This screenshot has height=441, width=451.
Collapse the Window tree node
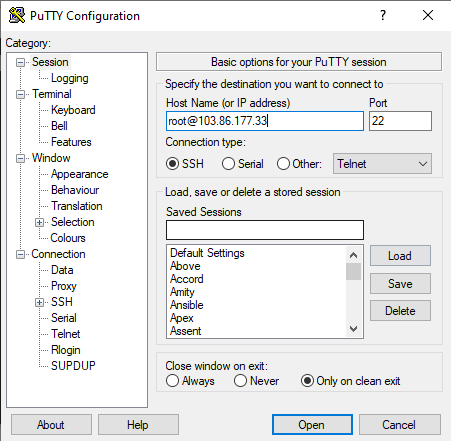pyautogui.click(x=20, y=158)
